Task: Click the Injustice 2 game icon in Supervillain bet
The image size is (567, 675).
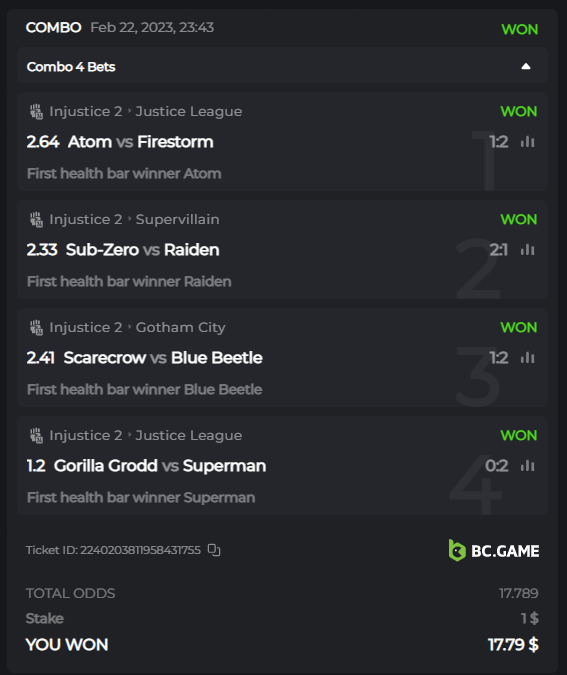Action: click(x=36, y=220)
